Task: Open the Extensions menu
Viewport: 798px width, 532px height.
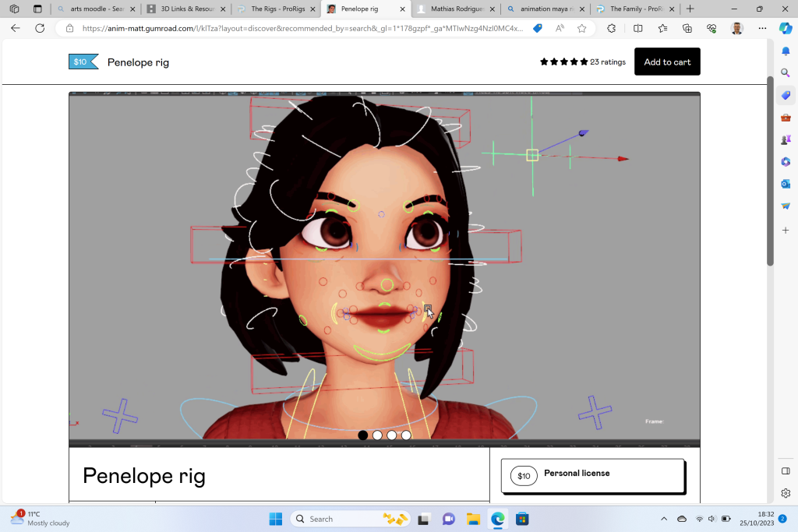Action: pos(612,29)
